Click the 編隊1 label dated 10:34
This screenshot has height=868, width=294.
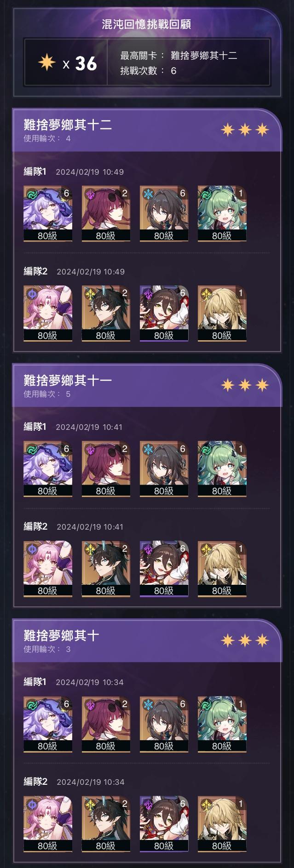[35, 682]
